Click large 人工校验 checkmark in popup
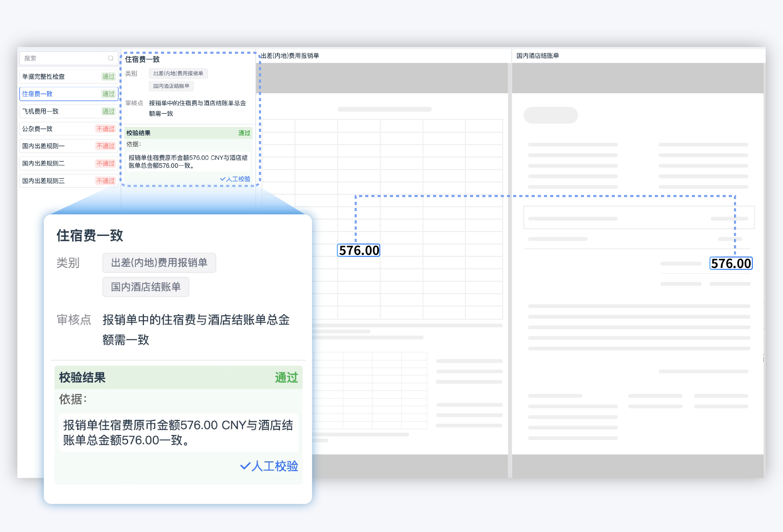Image resolution: width=783 pixels, height=532 pixels. (x=269, y=466)
